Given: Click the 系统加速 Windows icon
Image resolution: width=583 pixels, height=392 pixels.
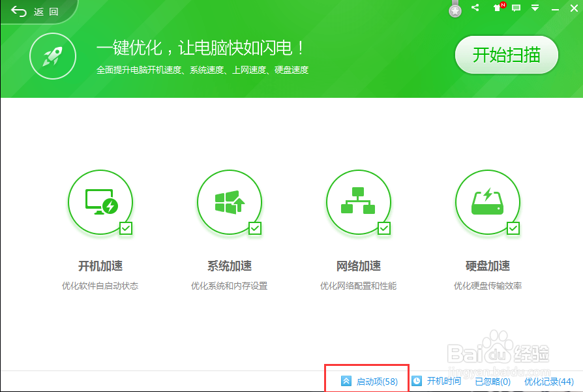Looking at the screenshot, I should click(x=230, y=202).
